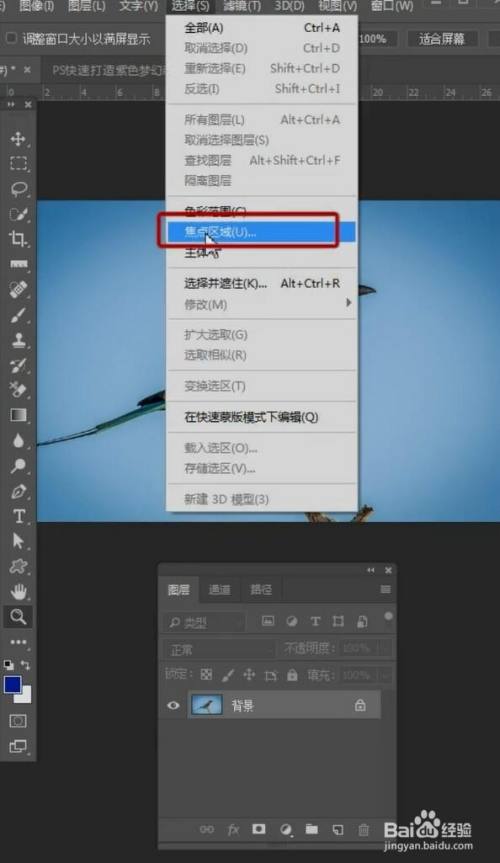Toggle type layer filter icon

[x=315, y=621]
